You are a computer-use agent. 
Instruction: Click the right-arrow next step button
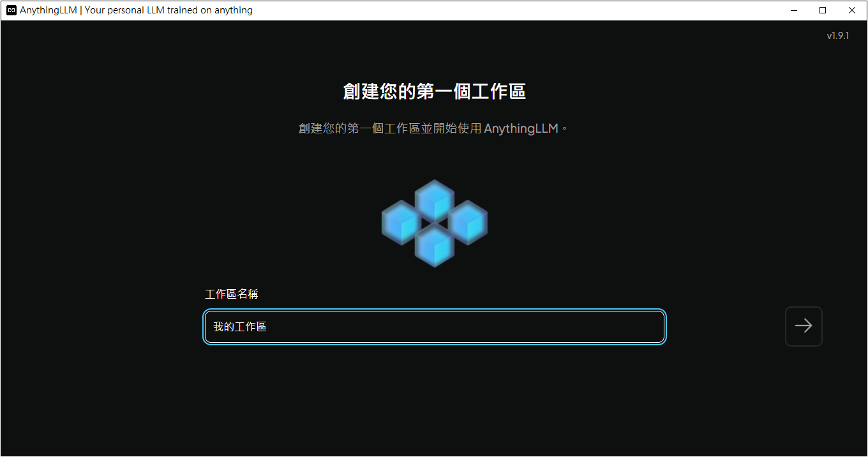click(803, 326)
